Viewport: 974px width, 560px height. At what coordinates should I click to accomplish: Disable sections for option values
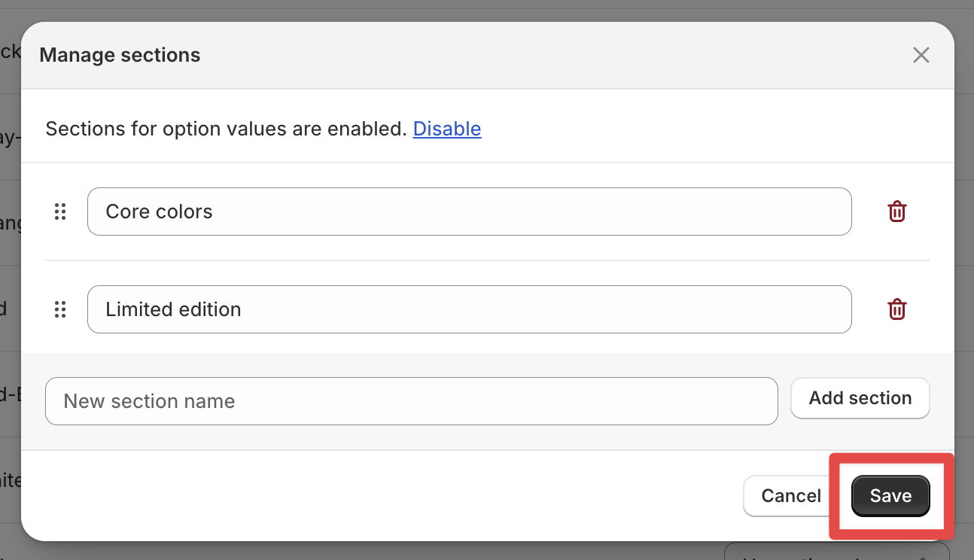446,129
